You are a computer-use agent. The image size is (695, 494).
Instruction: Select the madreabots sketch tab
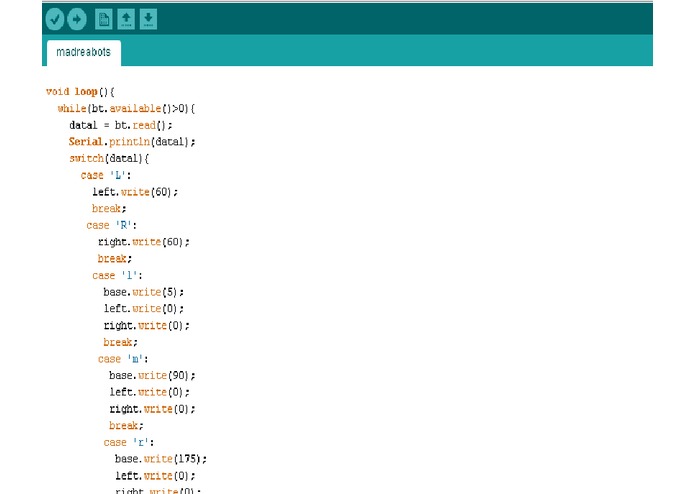click(84, 52)
